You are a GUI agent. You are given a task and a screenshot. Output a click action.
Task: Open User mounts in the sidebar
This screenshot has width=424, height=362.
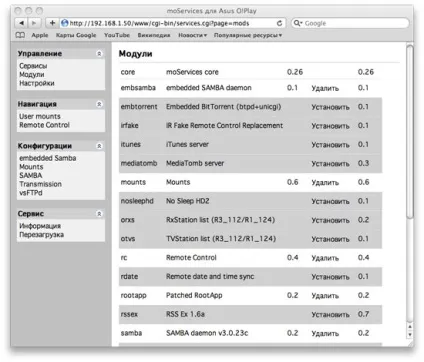click(x=40, y=116)
